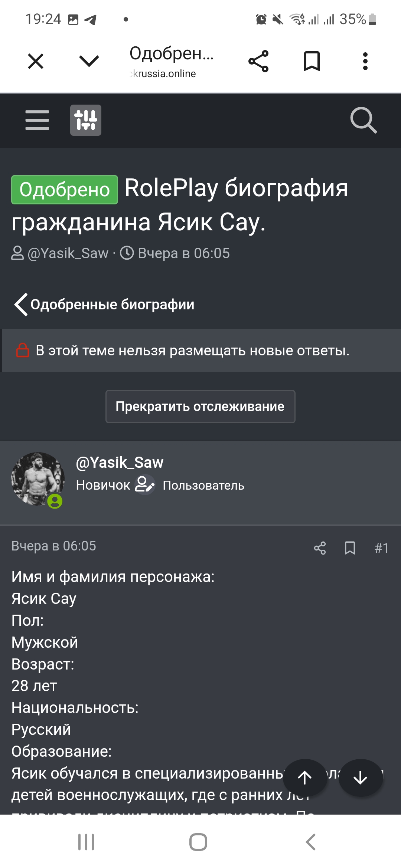The width and height of the screenshot is (401, 868).
Task: Open the forum search
Action: 363,120
